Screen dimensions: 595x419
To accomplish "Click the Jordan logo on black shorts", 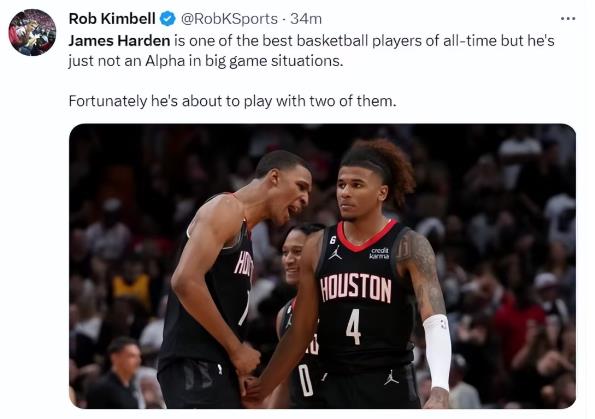I will (391, 377).
